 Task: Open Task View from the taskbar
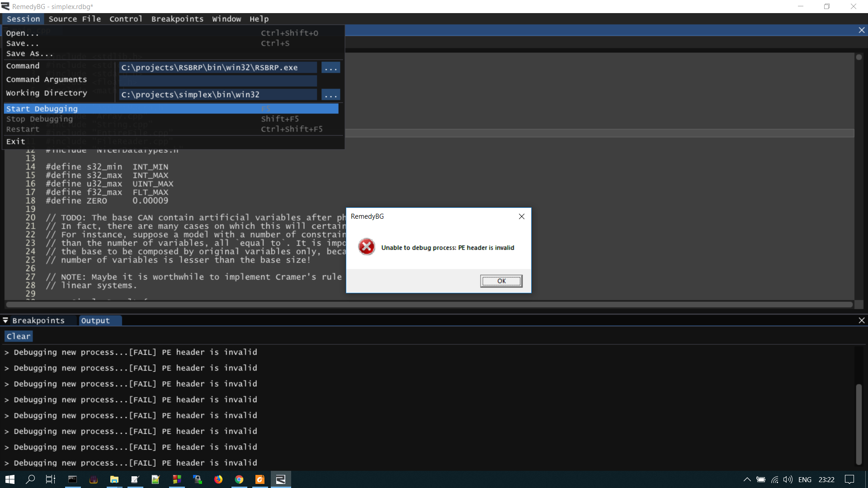click(x=50, y=479)
